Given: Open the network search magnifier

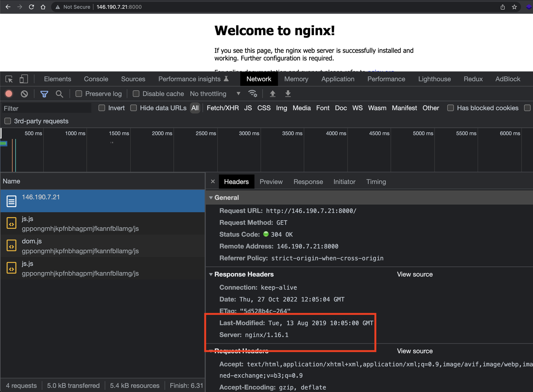Looking at the screenshot, I should (x=59, y=94).
